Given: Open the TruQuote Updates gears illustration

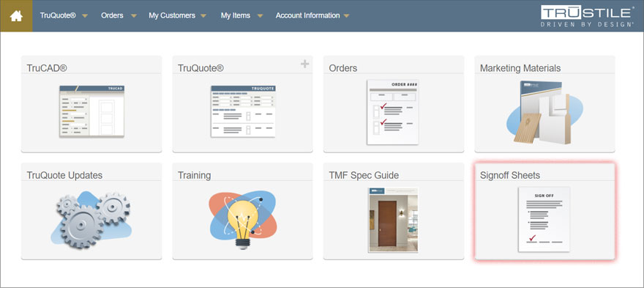Looking at the screenshot, I should [92, 219].
